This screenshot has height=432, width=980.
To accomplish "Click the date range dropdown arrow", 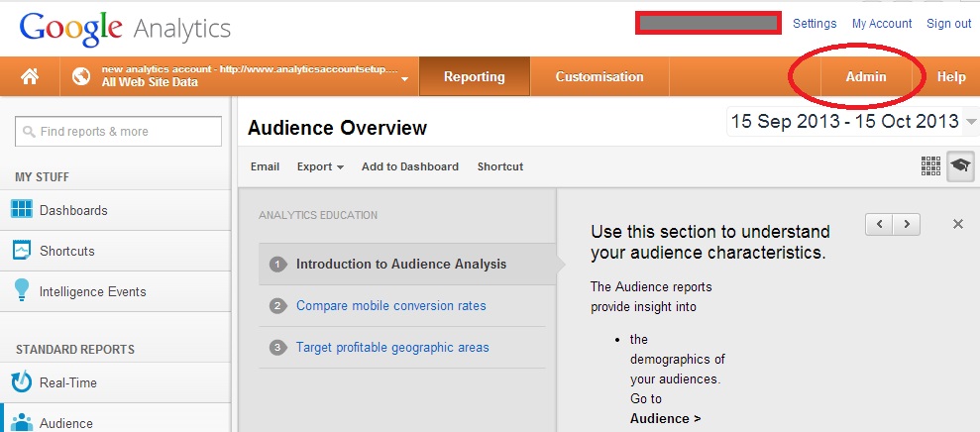I will coord(971,121).
